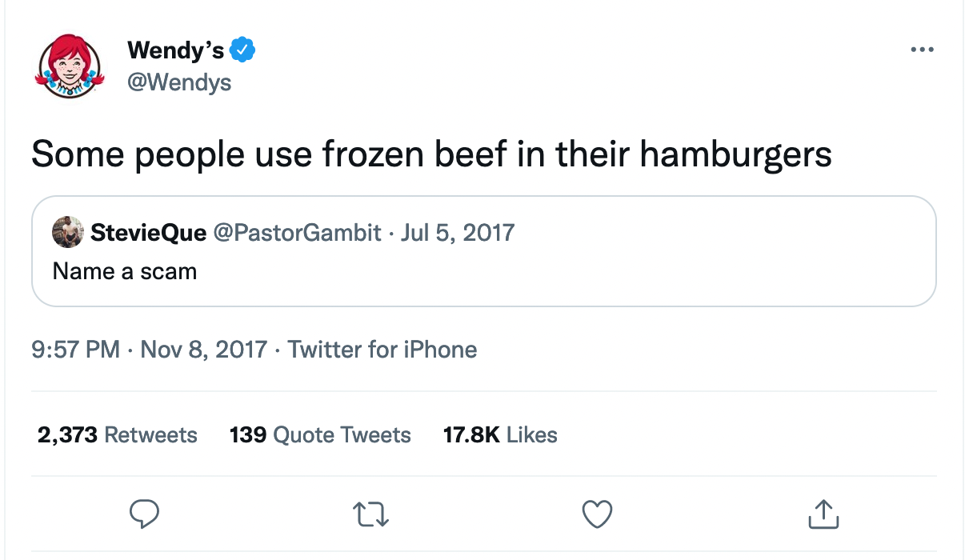Click the Twitter for iPhone source link
This screenshot has height=560, width=965.
click(x=382, y=350)
